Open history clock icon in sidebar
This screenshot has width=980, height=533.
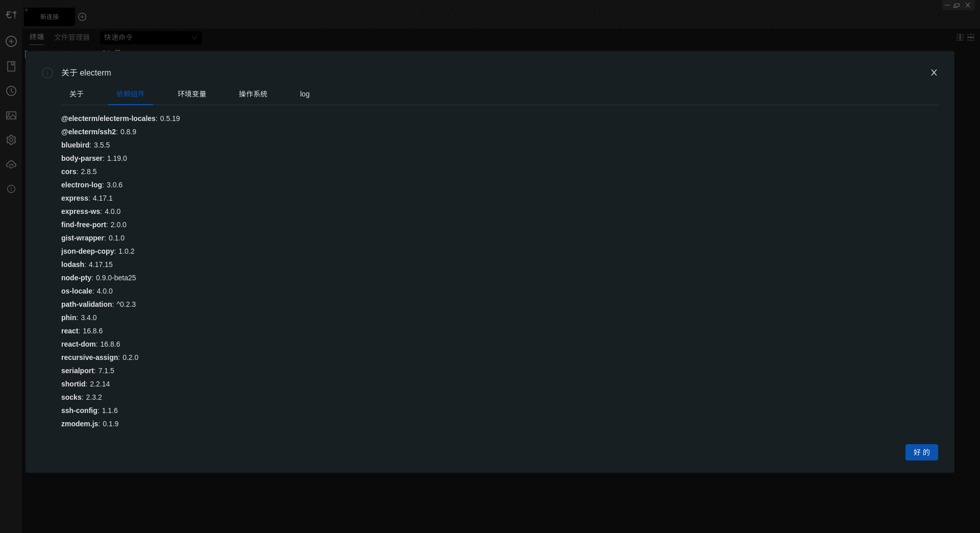tap(11, 91)
